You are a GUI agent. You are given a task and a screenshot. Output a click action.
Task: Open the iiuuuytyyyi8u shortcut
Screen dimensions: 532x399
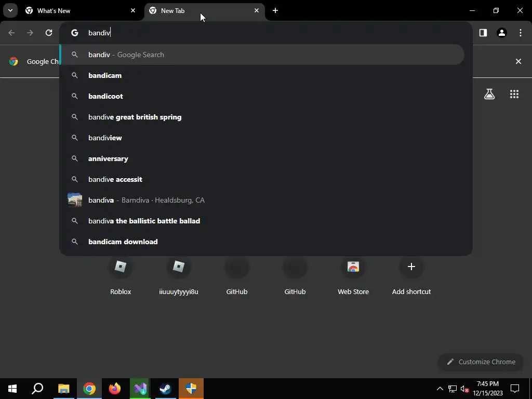179,276
